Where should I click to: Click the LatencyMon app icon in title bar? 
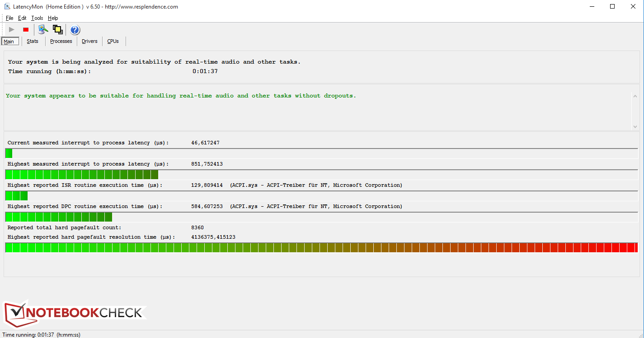(7, 7)
